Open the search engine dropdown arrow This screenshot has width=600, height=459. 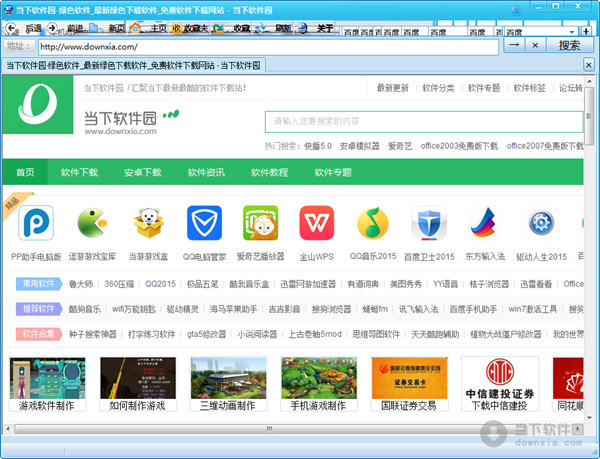[572, 32]
